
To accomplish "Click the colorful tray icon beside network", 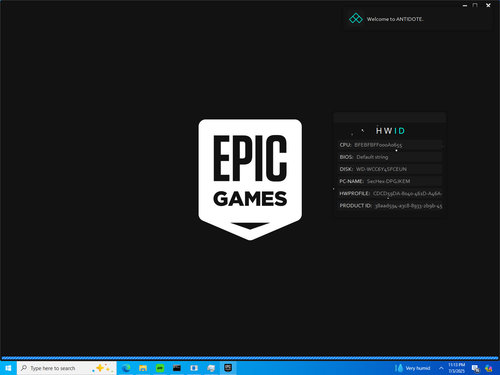I will point(489,368).
